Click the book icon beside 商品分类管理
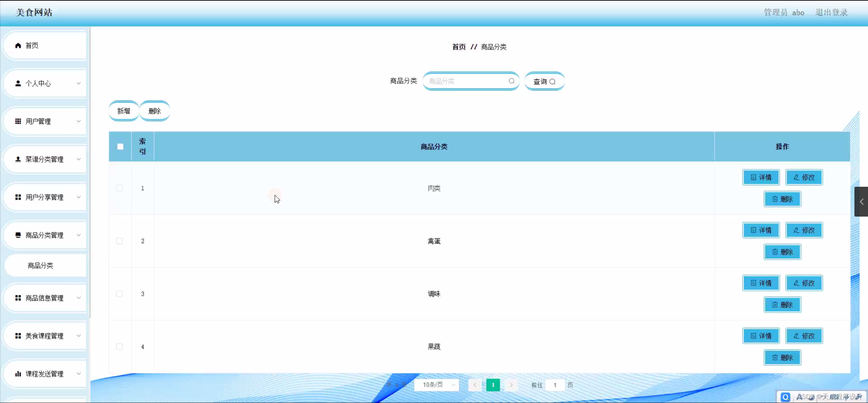Viewport: 868px width, 403px height. coord(18,235)
